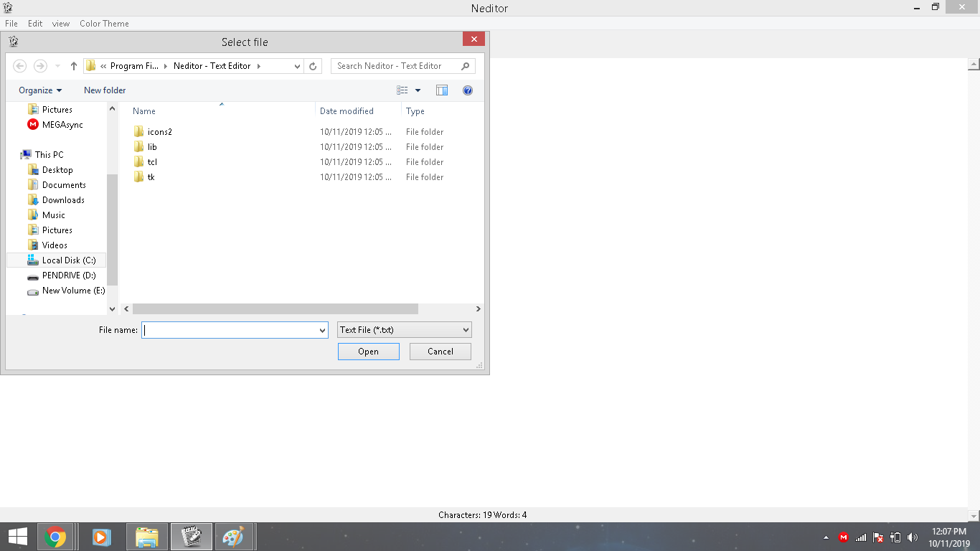
Task: Open the Action Center flag icon
Action: pyautogui.click(x=878, y=537)
